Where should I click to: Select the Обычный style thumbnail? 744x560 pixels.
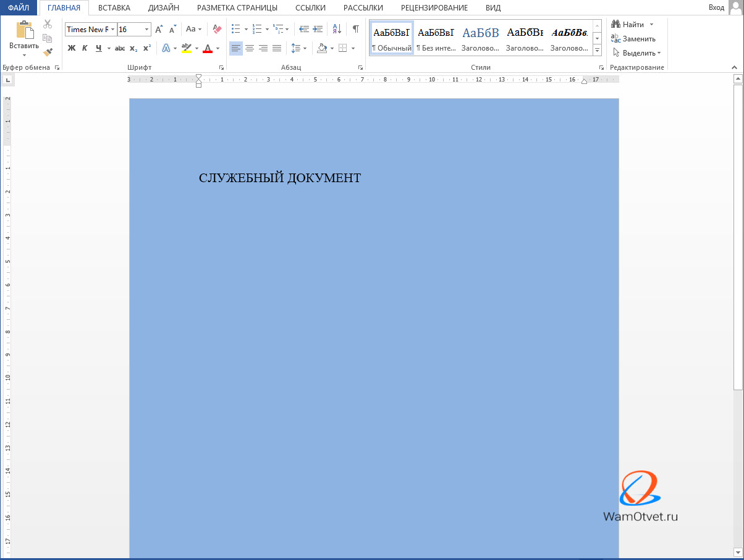[x=391, y=38]
